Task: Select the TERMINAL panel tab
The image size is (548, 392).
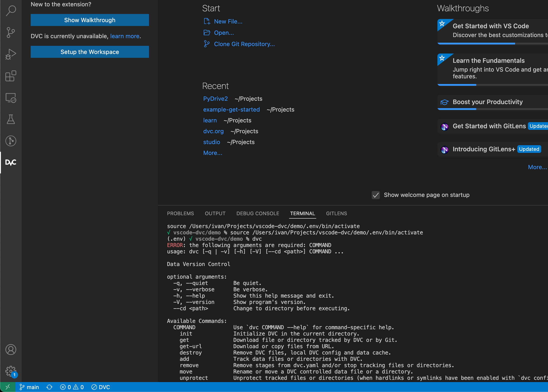Action: pos(302,213)
